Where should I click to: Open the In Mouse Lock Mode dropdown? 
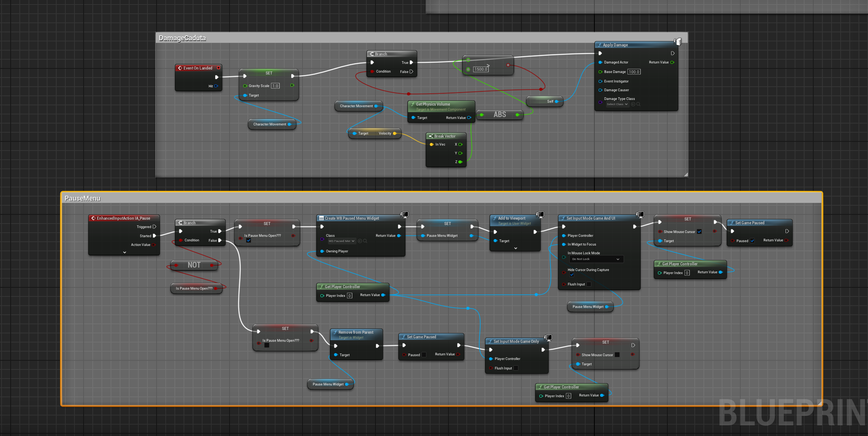(x=596, y=259)
